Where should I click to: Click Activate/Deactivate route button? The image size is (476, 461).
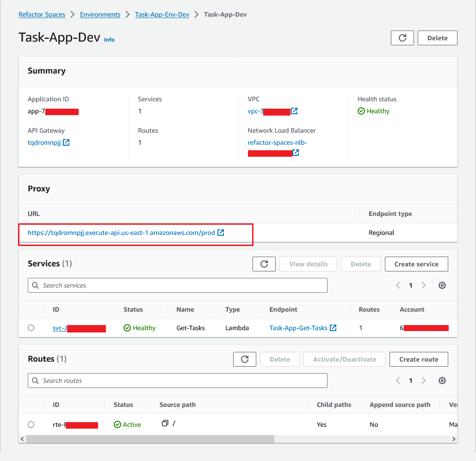pos(345,359)
